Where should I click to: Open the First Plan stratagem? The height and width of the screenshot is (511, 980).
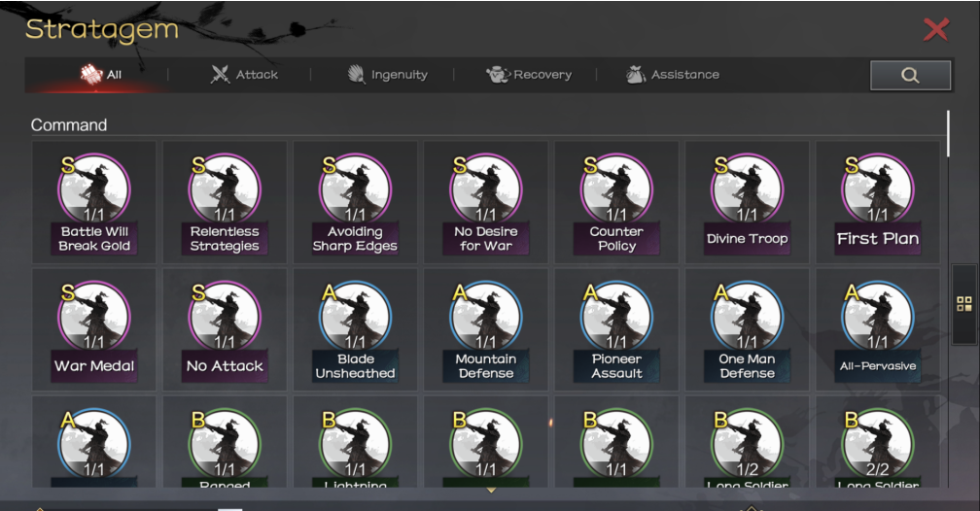coord(877,202)
